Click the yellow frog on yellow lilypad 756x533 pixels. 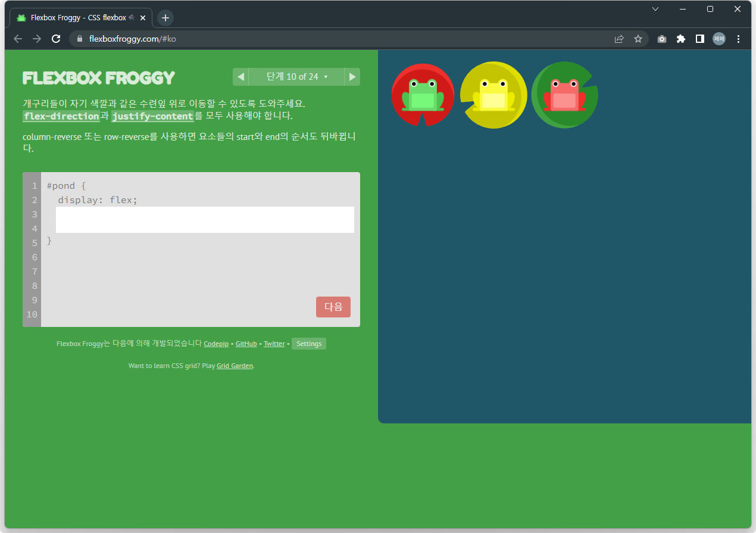click(493, 95)
